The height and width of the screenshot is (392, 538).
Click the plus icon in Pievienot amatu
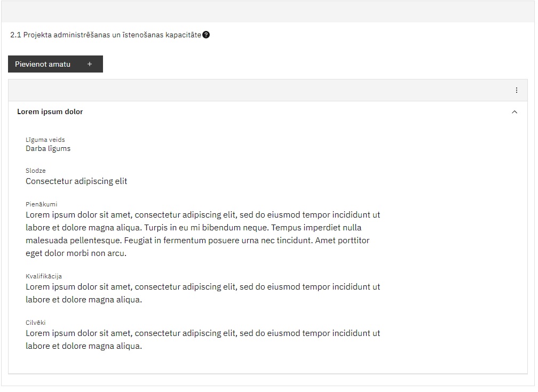(90, 64)
